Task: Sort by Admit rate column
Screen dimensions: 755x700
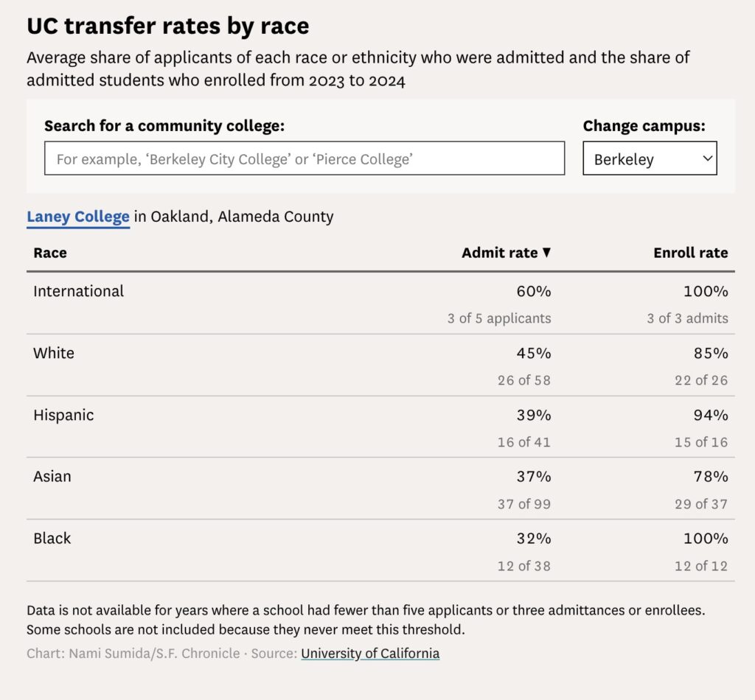Action: pyautogui.click(x=499, y=253)
